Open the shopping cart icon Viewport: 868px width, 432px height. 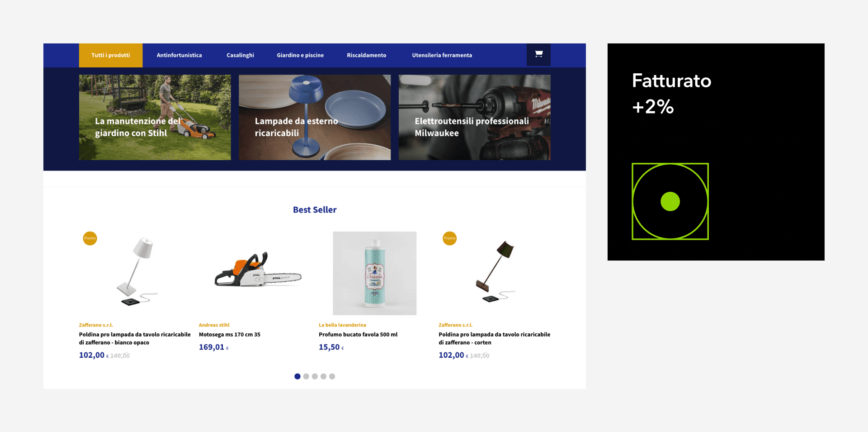(538, 55)
